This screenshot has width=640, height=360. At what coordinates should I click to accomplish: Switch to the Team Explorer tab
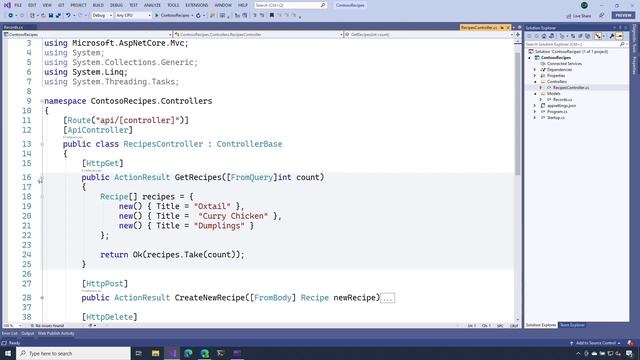point(572,325)
